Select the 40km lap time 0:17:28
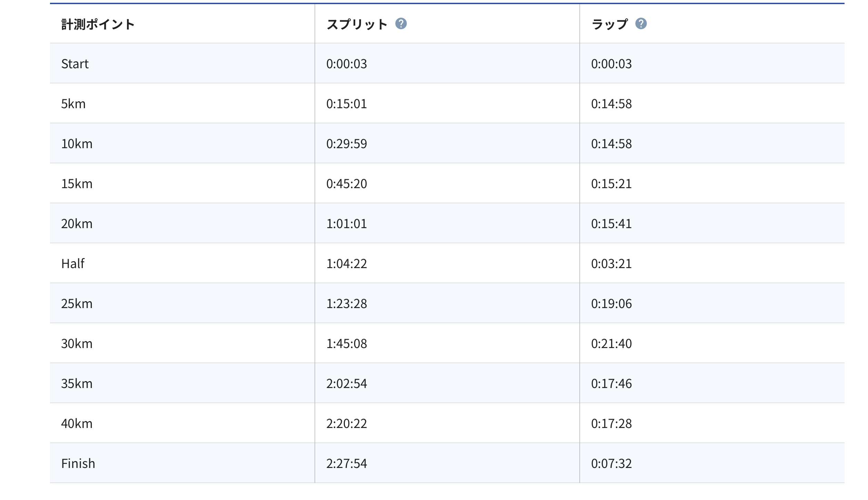This screenshot has height=500, width=868. tap(611, 424)
